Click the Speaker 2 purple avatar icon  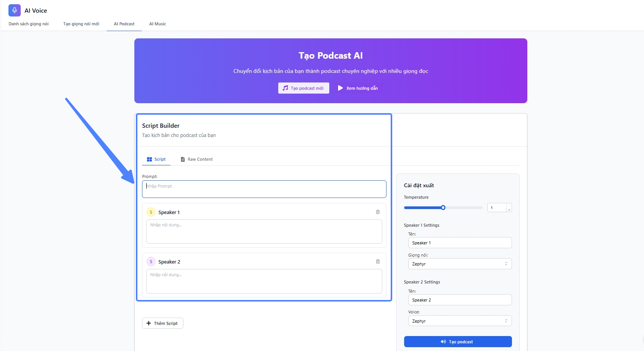pos(151,262)
